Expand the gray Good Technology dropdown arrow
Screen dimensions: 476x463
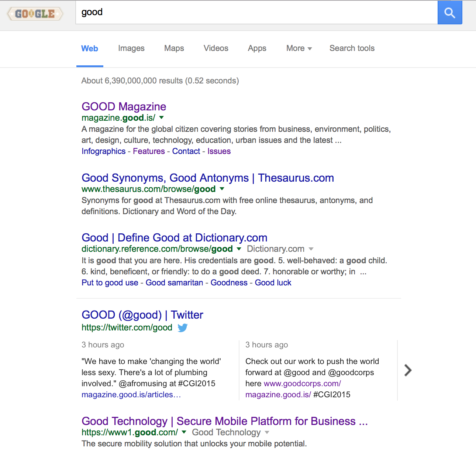click(267, 433)
